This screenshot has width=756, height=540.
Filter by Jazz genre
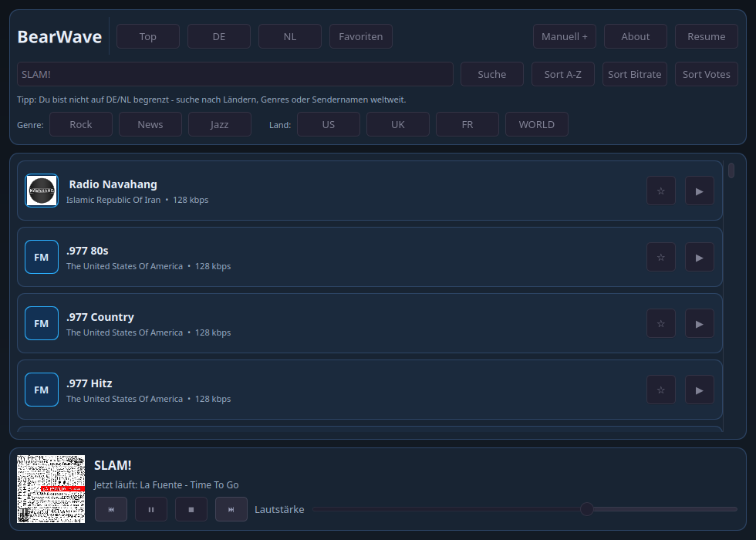pos(220,124)
